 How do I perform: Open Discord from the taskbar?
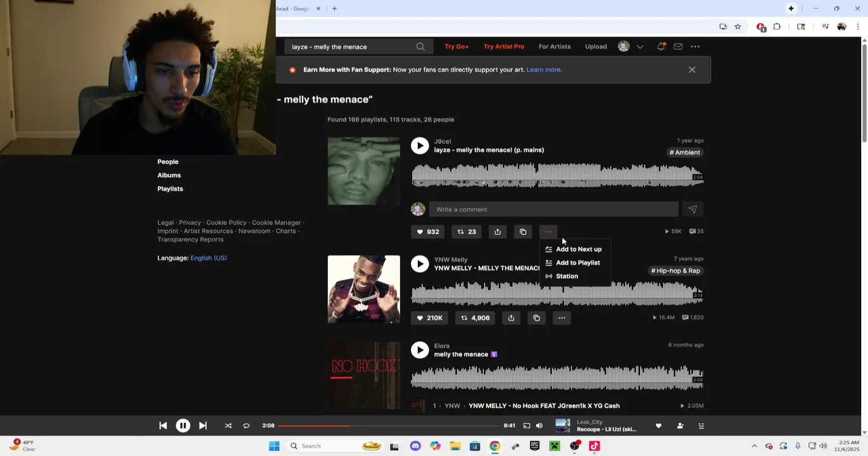415,446
